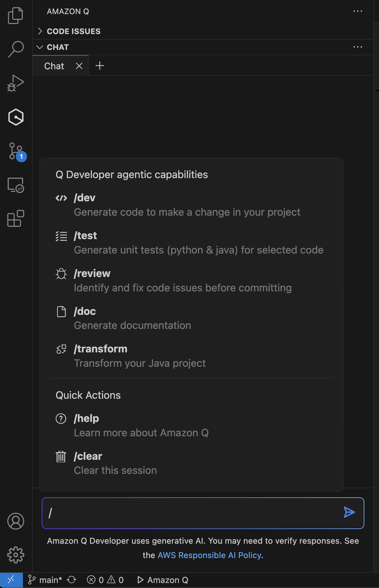Open the Extensions view
This screenshot has width=379, height=588.
pos(16,219)
